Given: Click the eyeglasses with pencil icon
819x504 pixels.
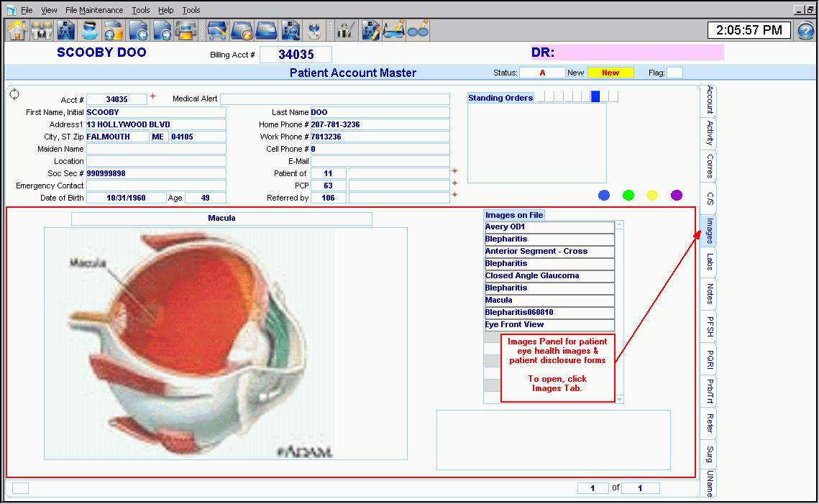Looking at the screenshot, I should click(393, 30).
